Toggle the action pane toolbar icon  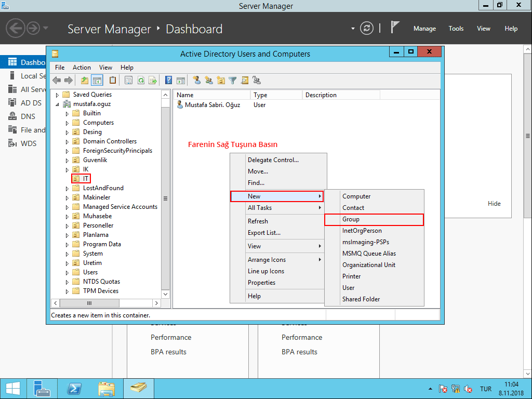coord(180,81)
